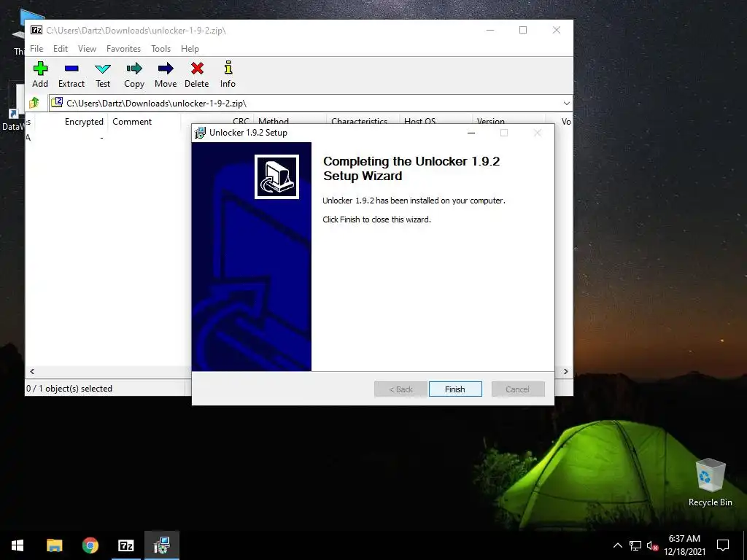The width and height of the screenshot is (747, 560).
Task: Click the network icon in system tray
Action: (x=635, y=545)
